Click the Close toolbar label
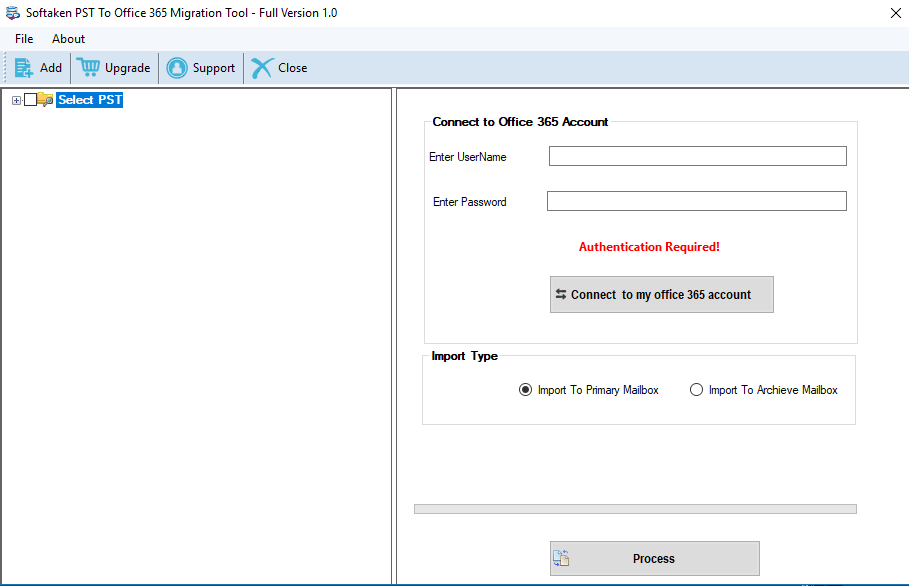The height and width of the screenshot is (586, 909). point(293,68)
